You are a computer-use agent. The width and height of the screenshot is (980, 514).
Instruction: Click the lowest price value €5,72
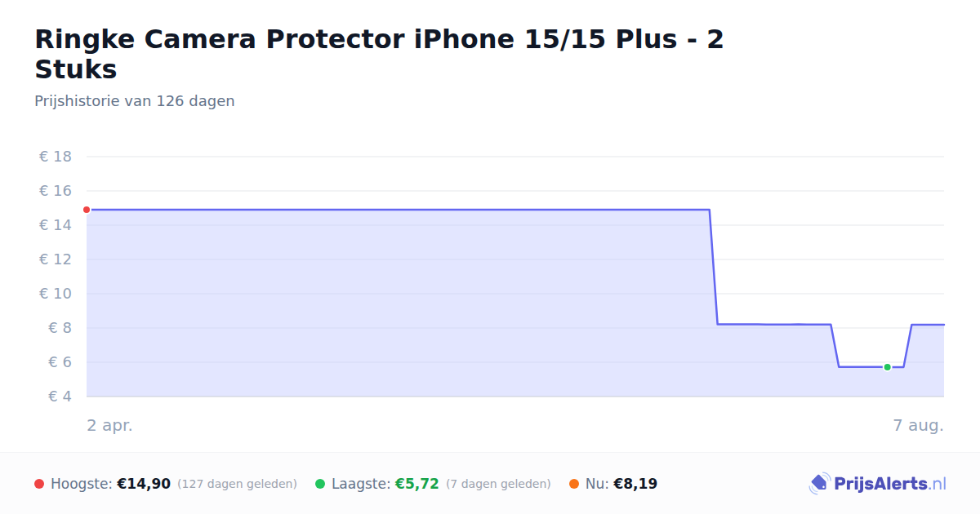coord(417,484)
